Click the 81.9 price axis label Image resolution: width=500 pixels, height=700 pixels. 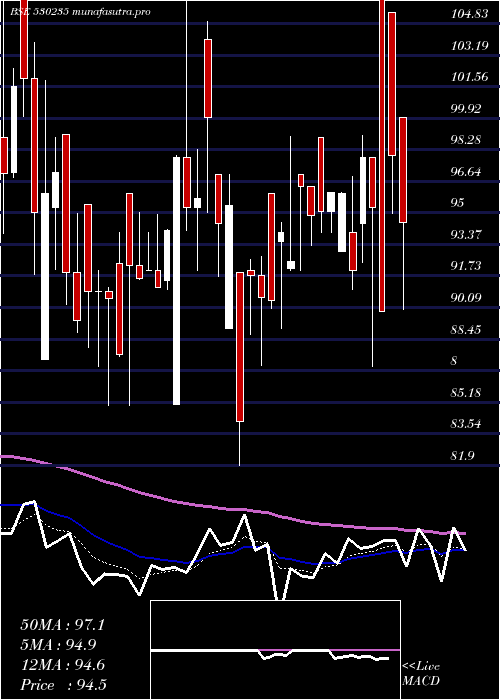[x=463, y=455]
